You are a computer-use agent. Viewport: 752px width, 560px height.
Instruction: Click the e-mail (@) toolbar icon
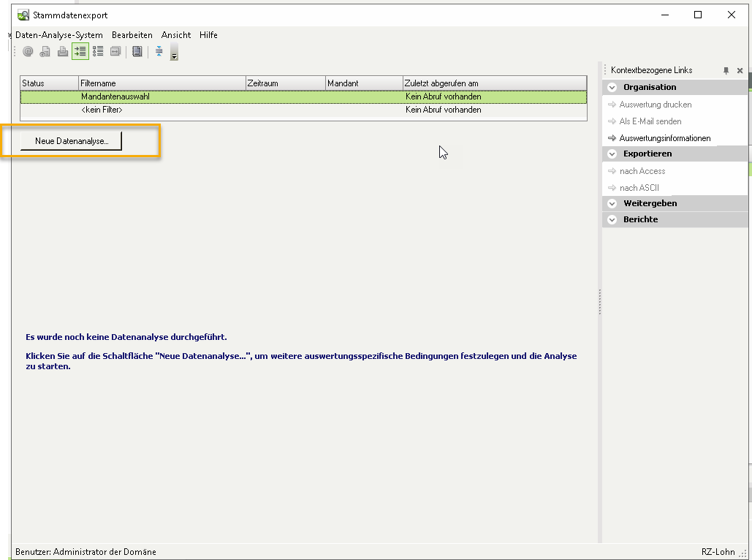28,51
